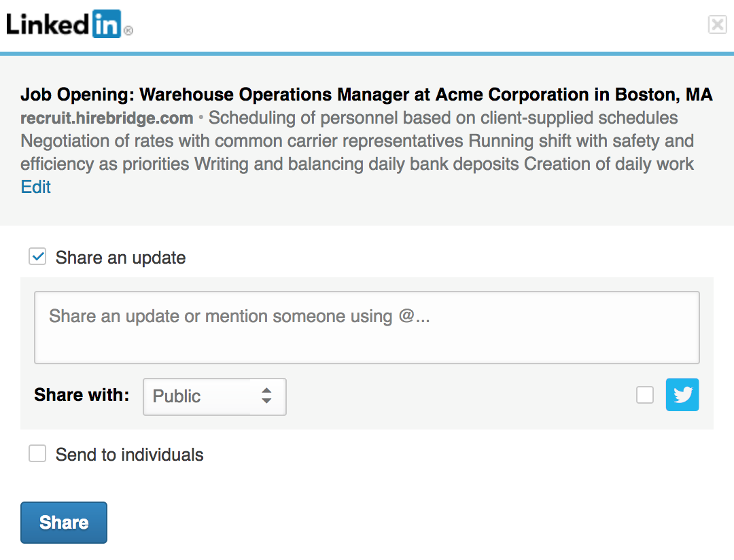Tick the checkbox beside the Twitter icon
This screenshot has height=560, width=734.
point(645,395)
